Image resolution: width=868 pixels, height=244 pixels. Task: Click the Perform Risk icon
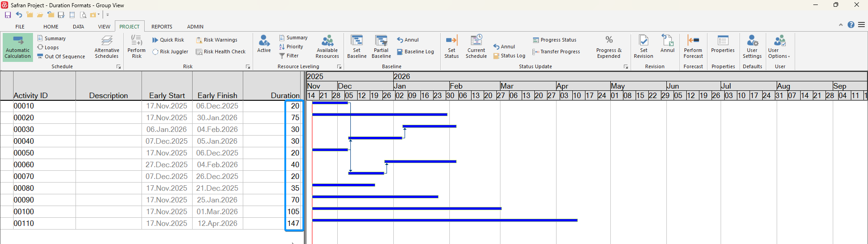pyautogui.click(x=137, y=47)
